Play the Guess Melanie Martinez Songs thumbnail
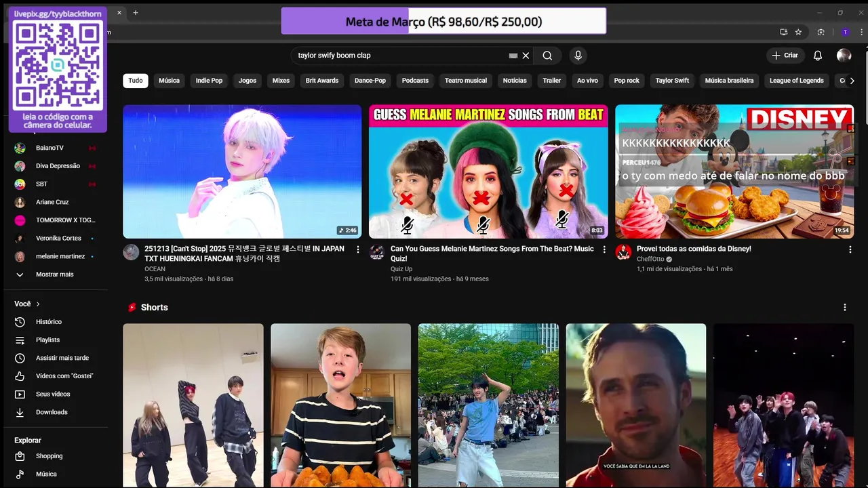 pos(488,171)
